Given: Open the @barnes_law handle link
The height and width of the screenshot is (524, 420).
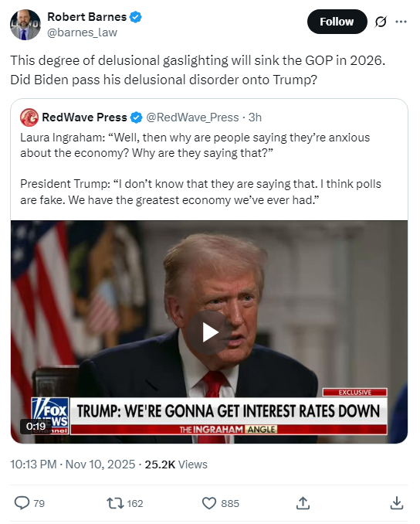Looking at the screenshot, I should point(82,32).
